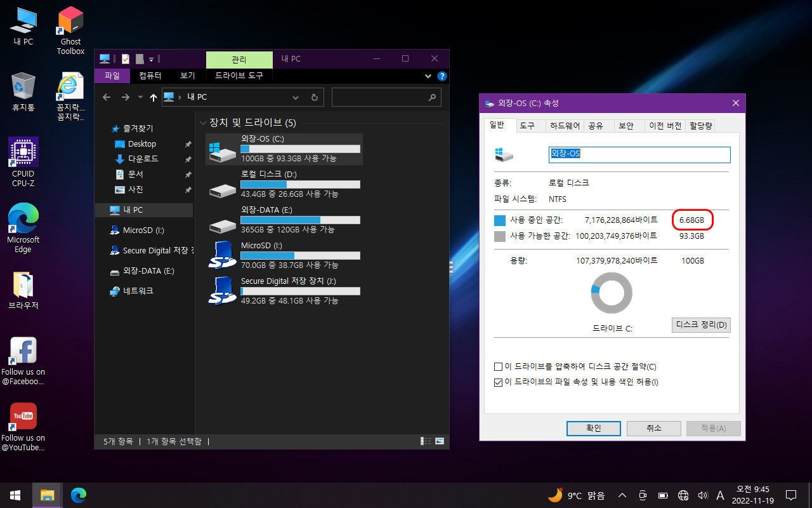Open weather widget showing 9°C 맑음
812x508 pixels.
pos(576,495)
